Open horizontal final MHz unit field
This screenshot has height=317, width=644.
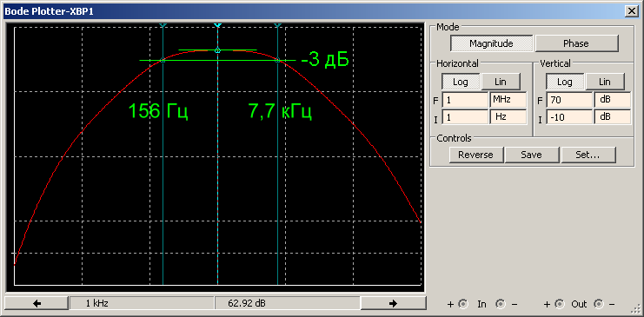point(508,100)
